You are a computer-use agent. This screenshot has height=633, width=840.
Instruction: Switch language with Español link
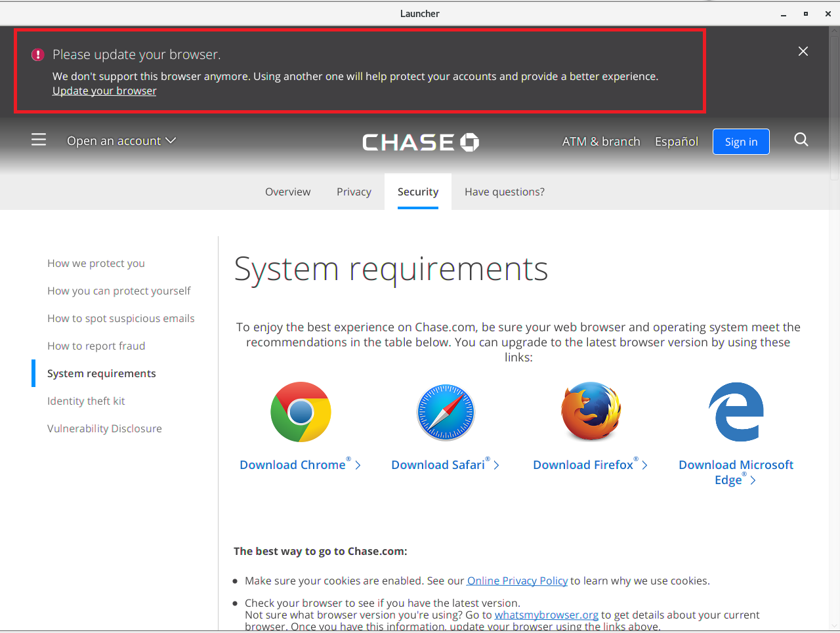(676, 142)
